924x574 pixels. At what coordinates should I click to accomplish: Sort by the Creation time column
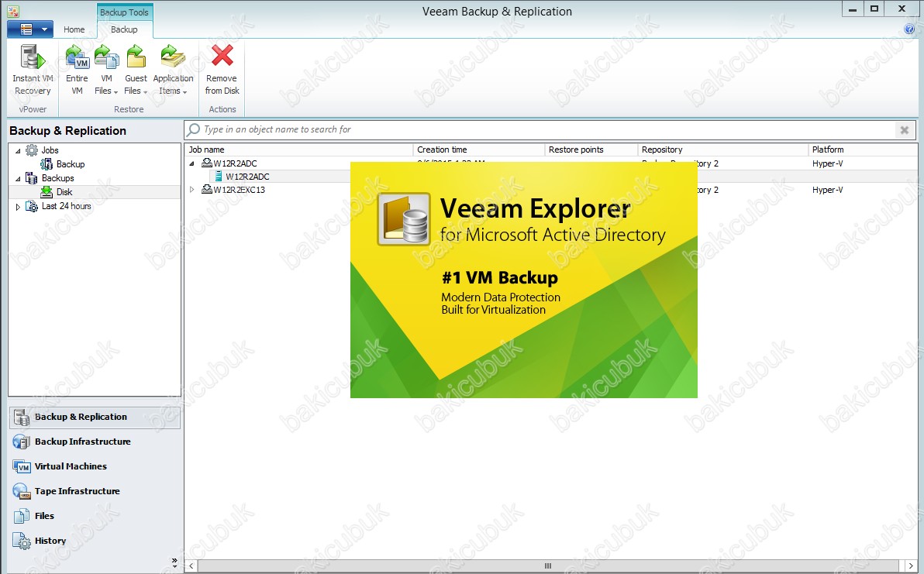click(x=478, y=150)
